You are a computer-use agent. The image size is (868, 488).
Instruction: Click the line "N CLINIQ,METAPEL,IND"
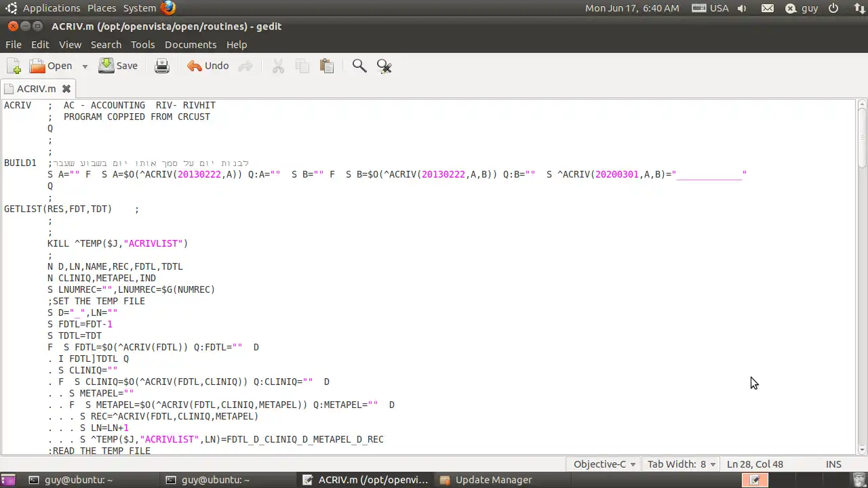102,278
